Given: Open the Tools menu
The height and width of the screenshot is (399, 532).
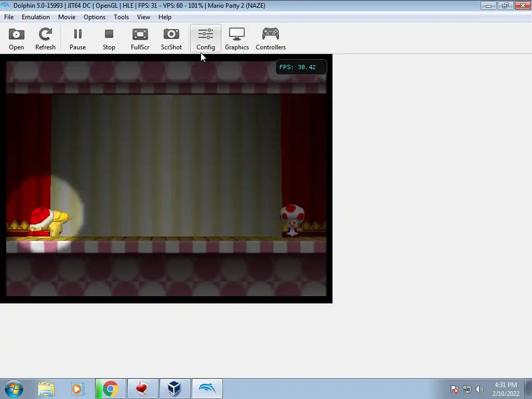Looking at the screenshot, I should 121,17.
